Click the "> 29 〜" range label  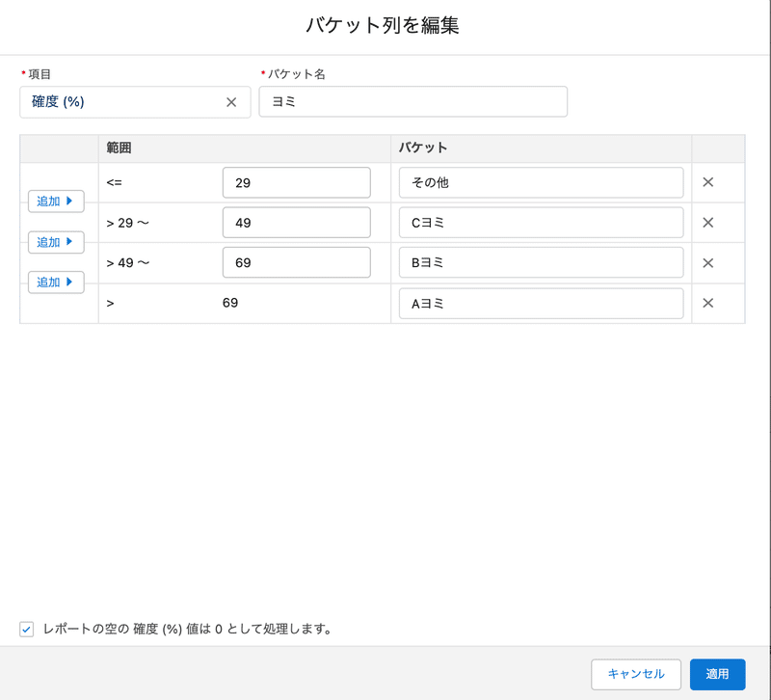[x=128, y=223]
